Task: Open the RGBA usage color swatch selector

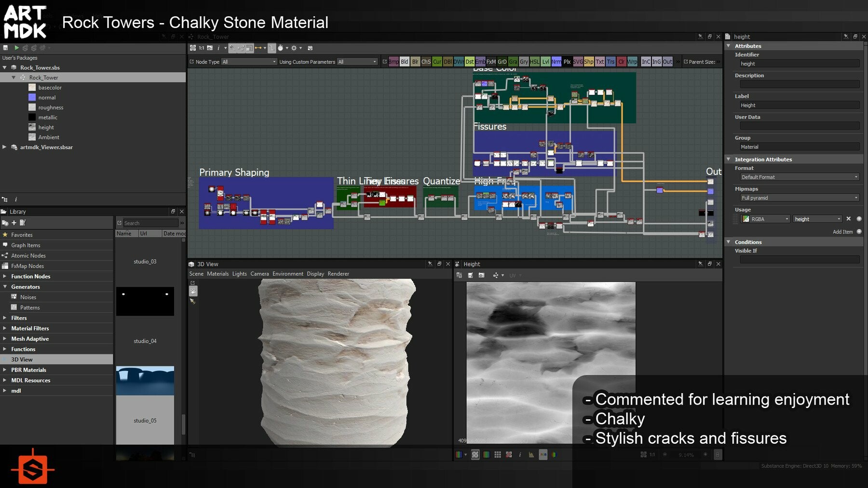Action: click(x=746, y=219)
